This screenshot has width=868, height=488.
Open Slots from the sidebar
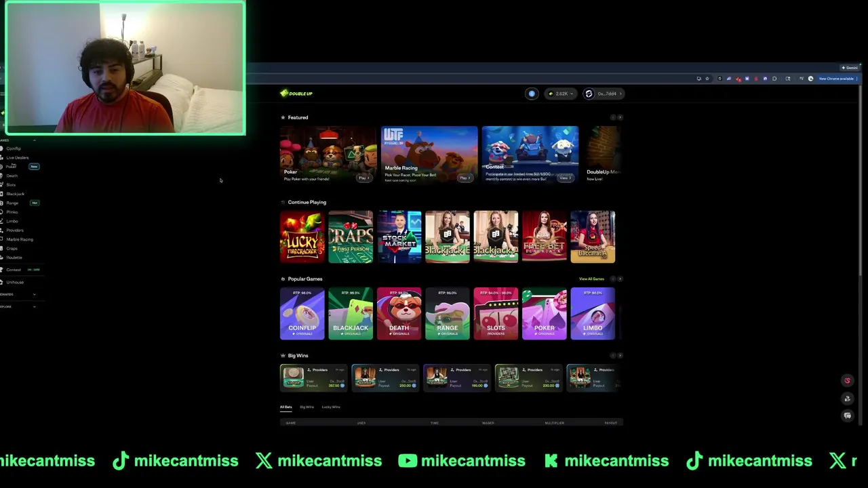click(x=11, y=184)
